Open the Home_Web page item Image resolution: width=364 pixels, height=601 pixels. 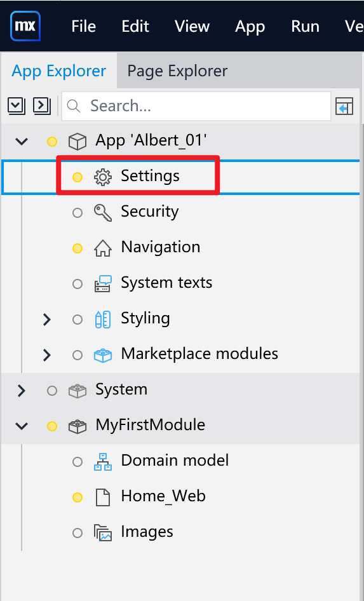point(163,496)
